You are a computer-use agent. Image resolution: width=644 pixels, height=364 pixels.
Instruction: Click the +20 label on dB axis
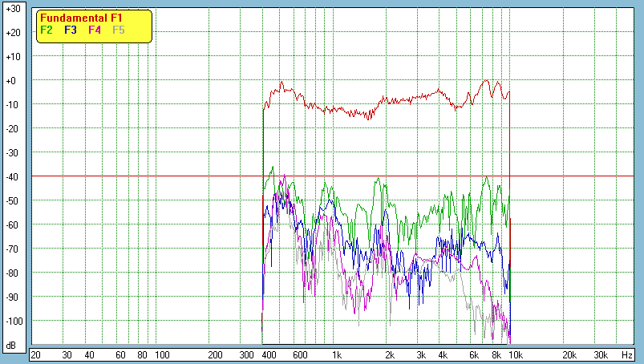(x=12, y=33)
